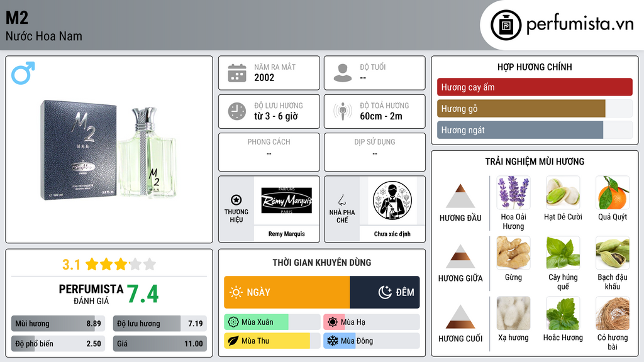
Task: Open the Remy Marquis brand logo
Action: click(287, 200)
